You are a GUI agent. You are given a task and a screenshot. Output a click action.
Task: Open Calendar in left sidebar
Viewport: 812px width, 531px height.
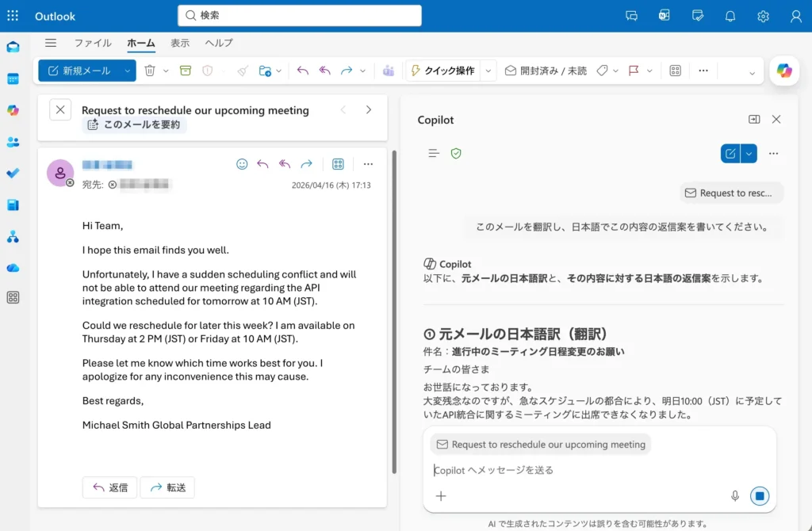point(13,78)
